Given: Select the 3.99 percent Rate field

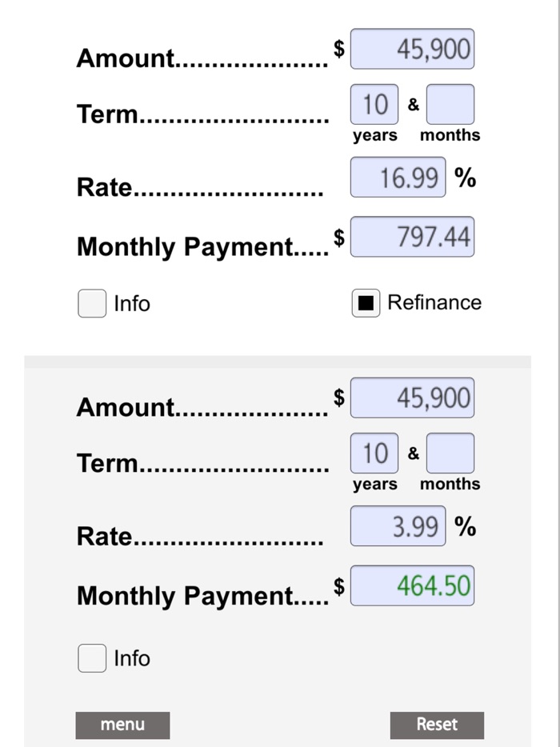Looking at the screenshot, I should [x=398, y=526].
